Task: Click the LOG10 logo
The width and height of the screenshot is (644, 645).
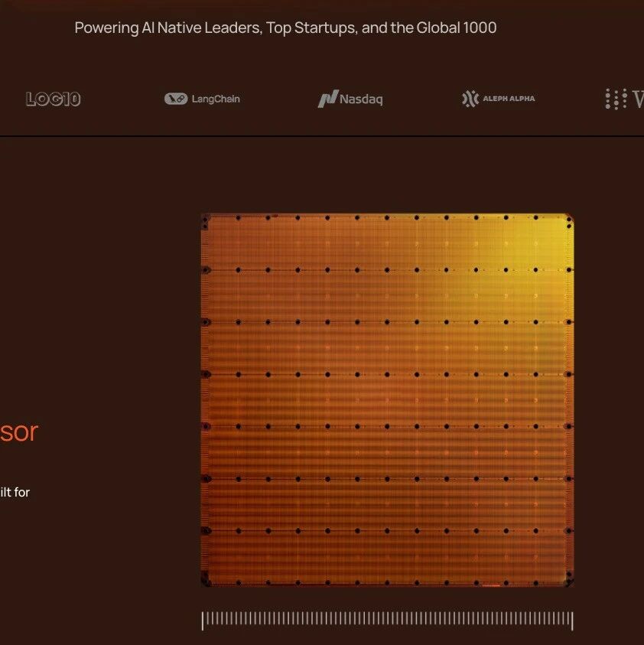Action: tap(53, 99)
